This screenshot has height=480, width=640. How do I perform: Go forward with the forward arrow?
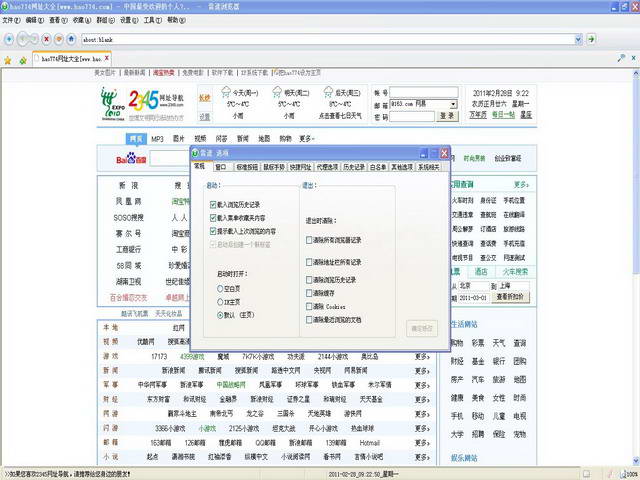pyautogui.click(x=34, y=39)
